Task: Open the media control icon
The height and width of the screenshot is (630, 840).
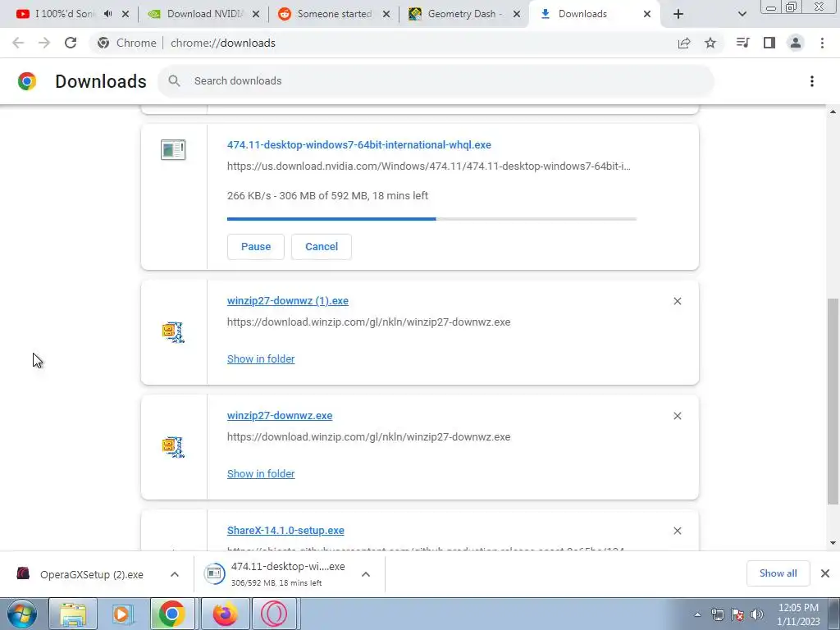Action: pos(742,43)
